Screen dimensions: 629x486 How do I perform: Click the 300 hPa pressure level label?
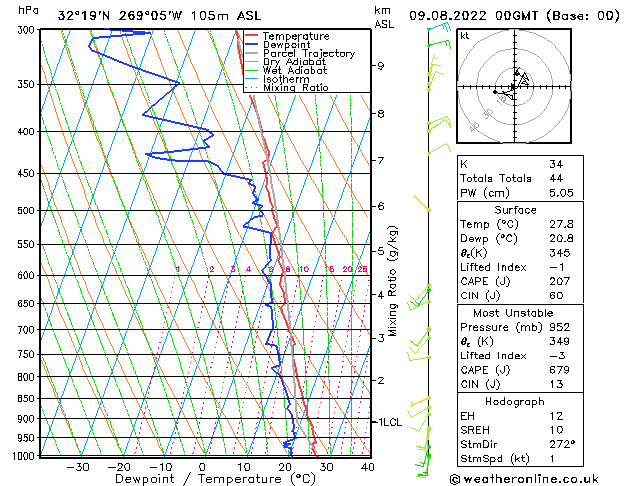[x=28, y=30]
